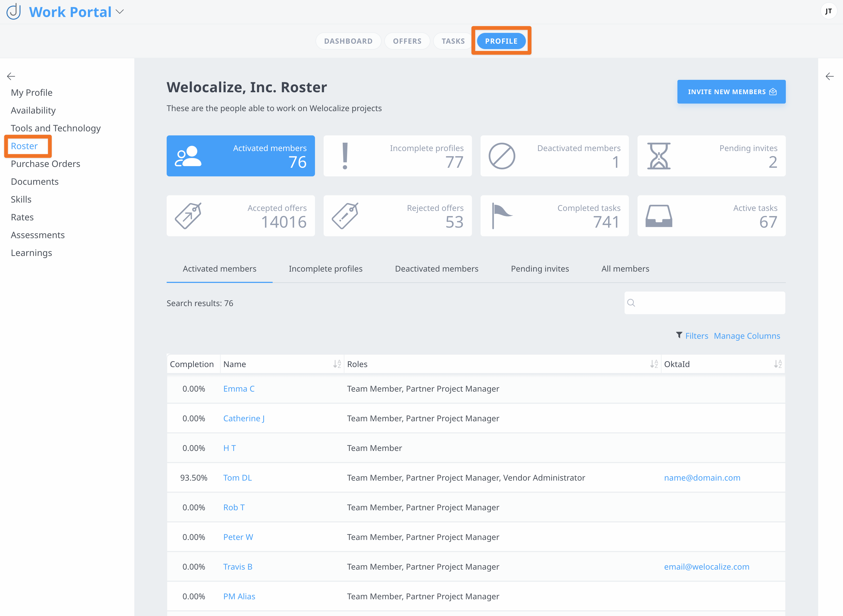
Task: Go to Learnings in the sidebar
Action: point(31,253)
